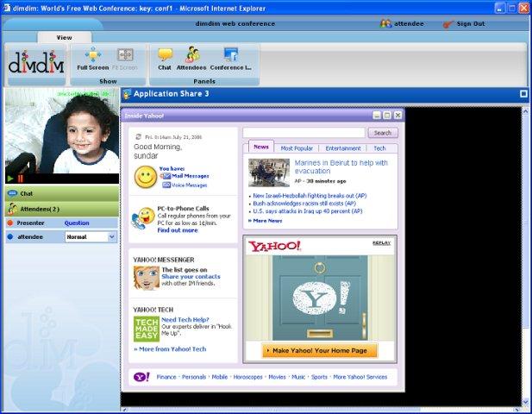Click the dimdim logo

[x=36, y=62]
